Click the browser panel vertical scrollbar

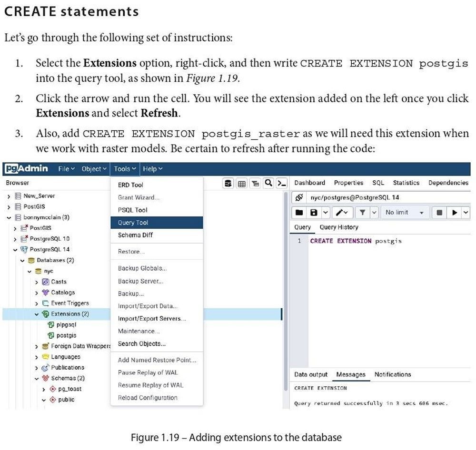tap(286, 291)
